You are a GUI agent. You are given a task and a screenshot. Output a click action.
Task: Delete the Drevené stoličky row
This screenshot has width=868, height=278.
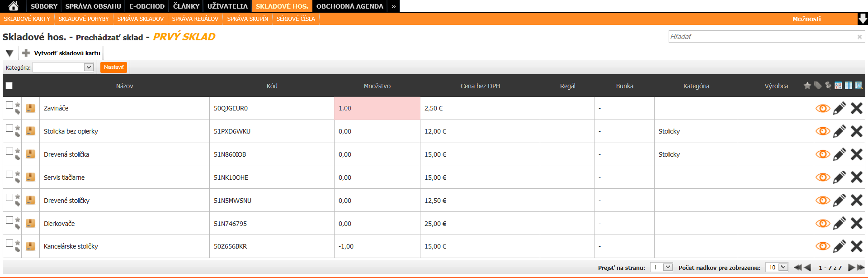point(856,200)
